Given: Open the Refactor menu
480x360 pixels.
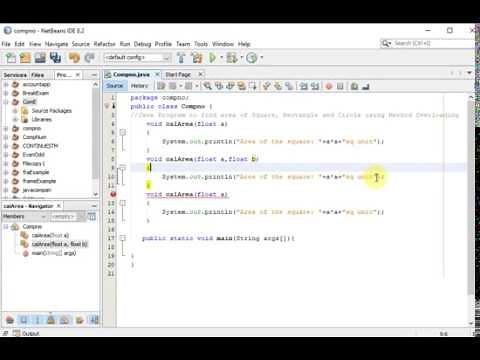Looking at the screenshot, I should coord(104,44).
